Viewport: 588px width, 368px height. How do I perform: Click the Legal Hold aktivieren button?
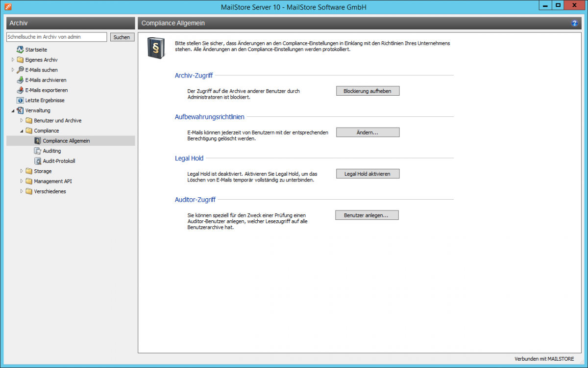(x=367, y=174)
